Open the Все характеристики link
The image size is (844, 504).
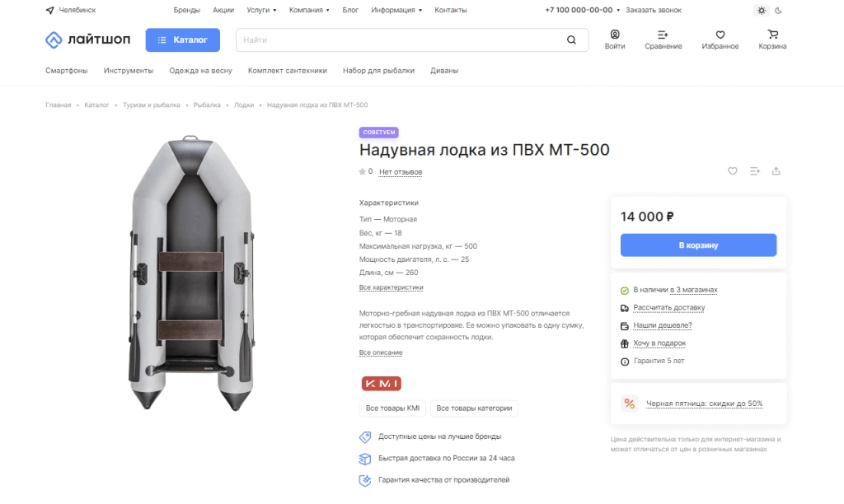point(392,287)
